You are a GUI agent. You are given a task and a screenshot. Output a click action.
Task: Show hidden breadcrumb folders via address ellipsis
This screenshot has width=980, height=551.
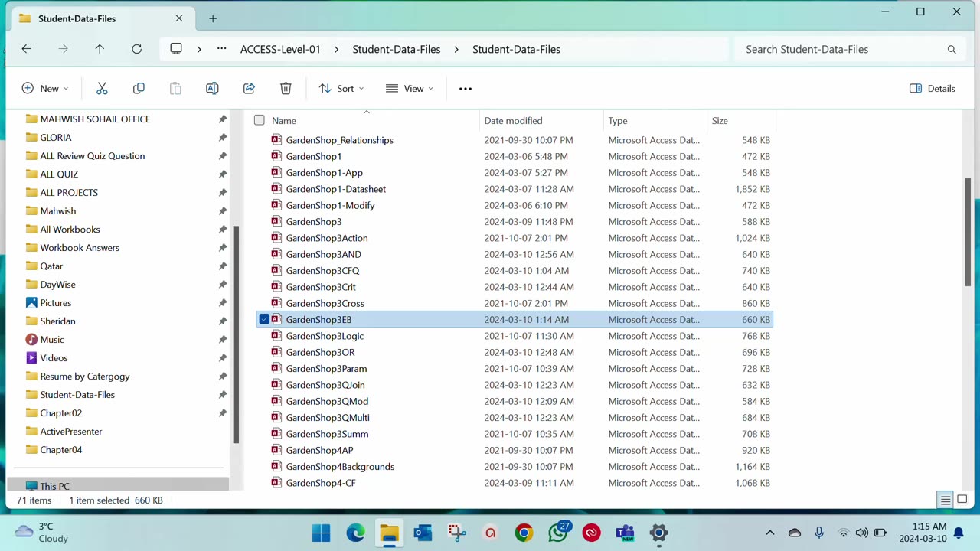pyautogui.click(x=222, y=49)
